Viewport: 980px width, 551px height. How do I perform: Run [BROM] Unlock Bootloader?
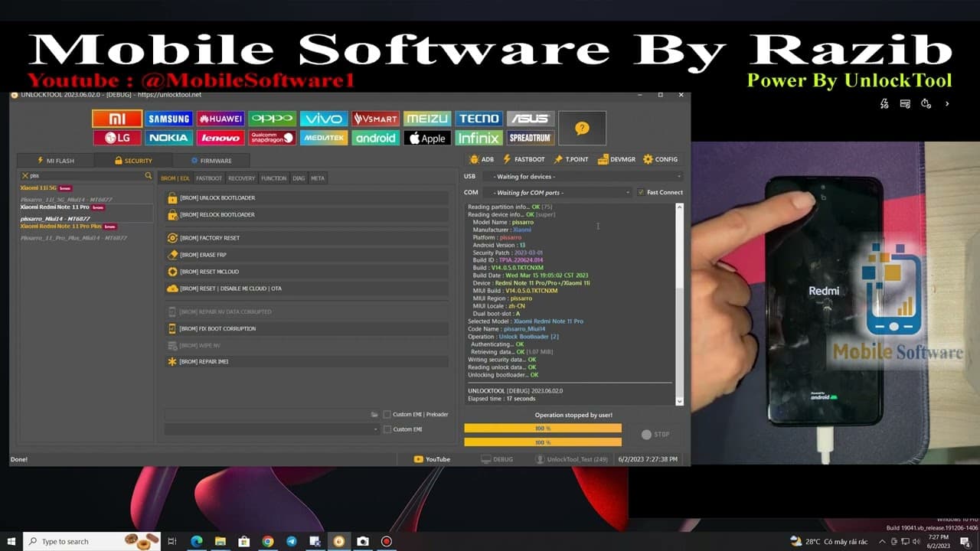click(x=306, y=198)
